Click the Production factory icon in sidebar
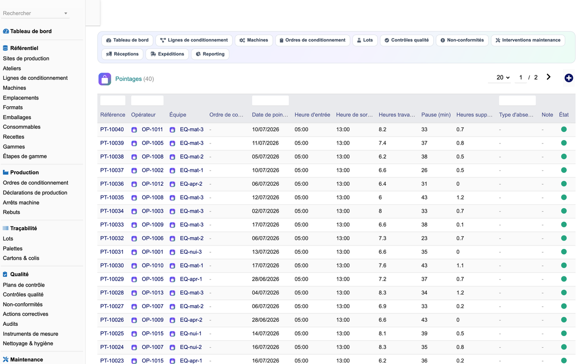The height and width of the screenshot is (364, 588). click(x=6, y=172)
